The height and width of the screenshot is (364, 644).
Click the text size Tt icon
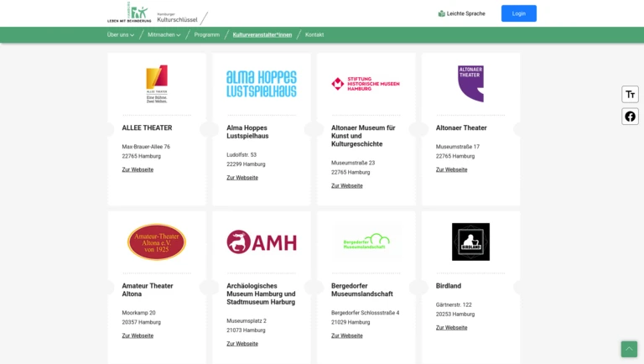(x=630, y=95)
